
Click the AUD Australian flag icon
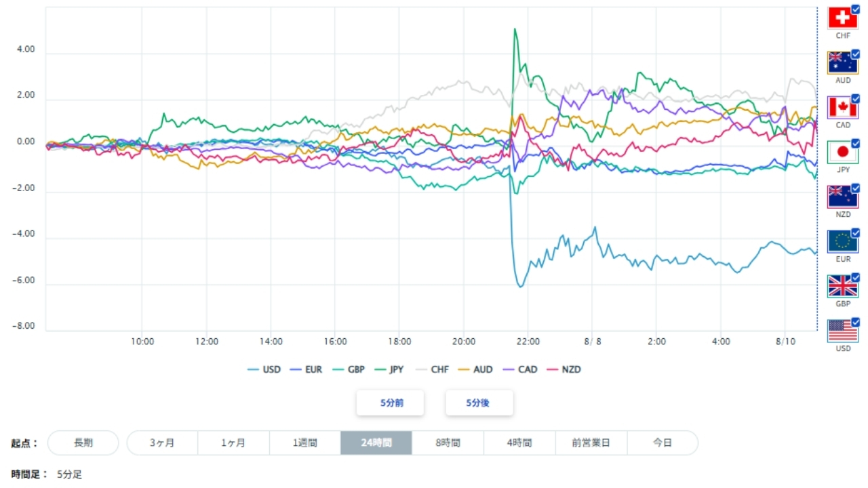click(x=843, y=62)
